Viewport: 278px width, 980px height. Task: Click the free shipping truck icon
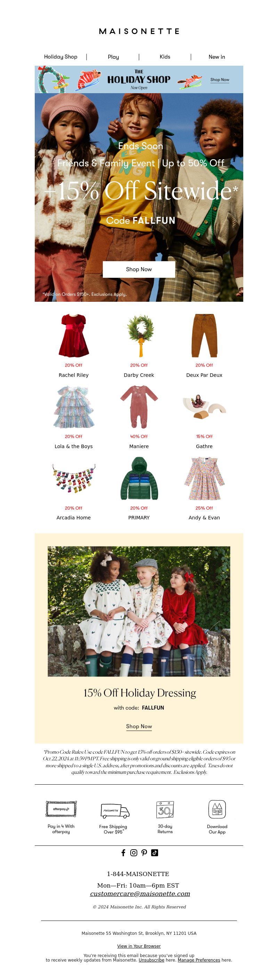coord(115,810)
